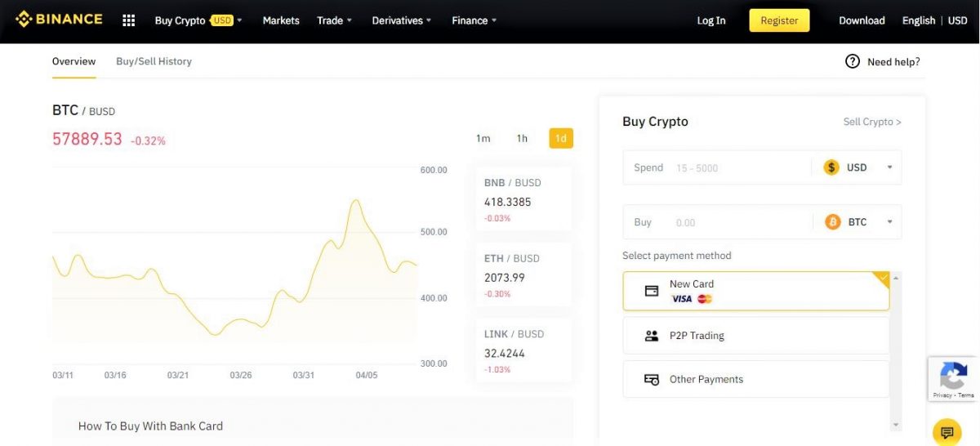Screen dimensions: 980x446
Task: Click the How To Buy With Bank Card heading
Action: point(150,426)
